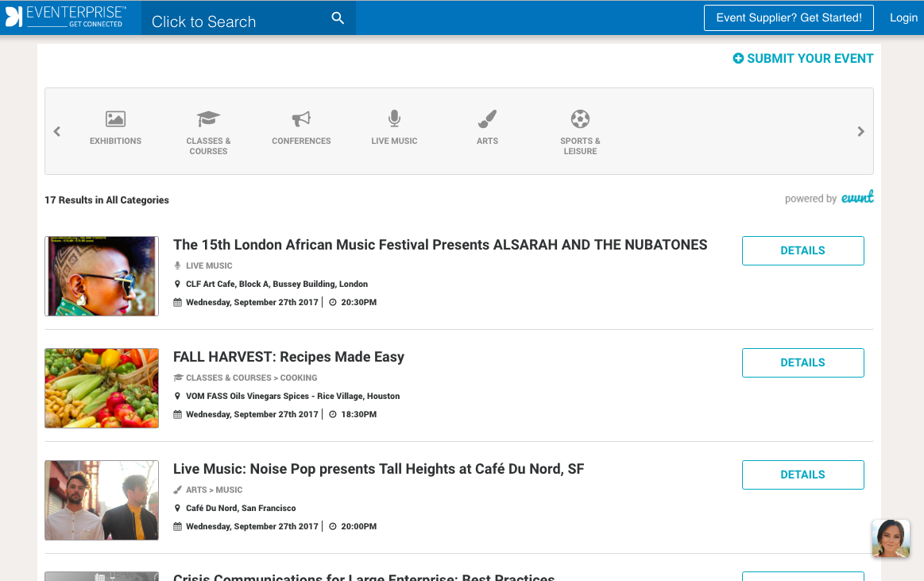
Task: Open the evvnt powered-by logo
Action: pyautogui.click(x=857, y=197)
